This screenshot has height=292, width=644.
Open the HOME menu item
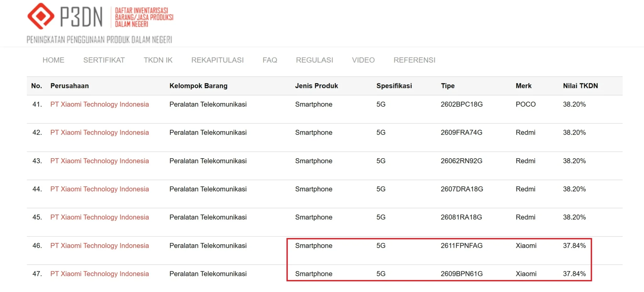click(53, 60)
